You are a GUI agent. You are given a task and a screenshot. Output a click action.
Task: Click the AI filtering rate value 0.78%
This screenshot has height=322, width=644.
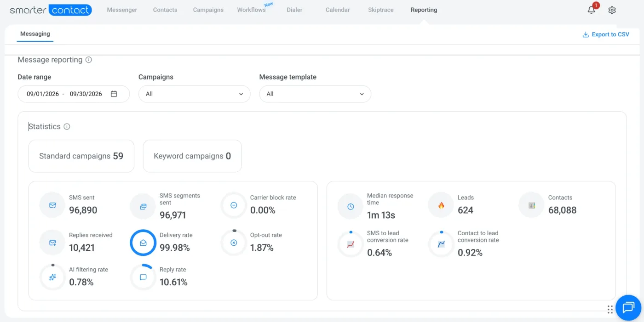click(81, 282)
